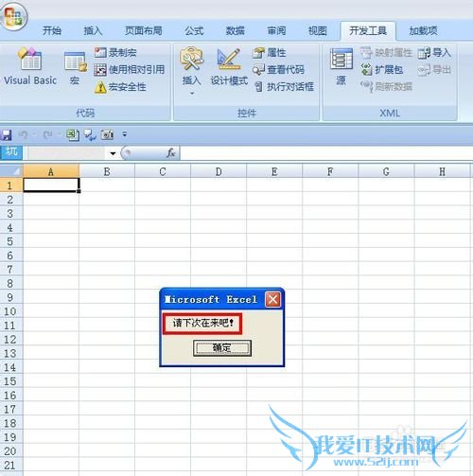Save workbook from quick access toolbar
This screenshot has width=473, height=476.
coord(7,134)
